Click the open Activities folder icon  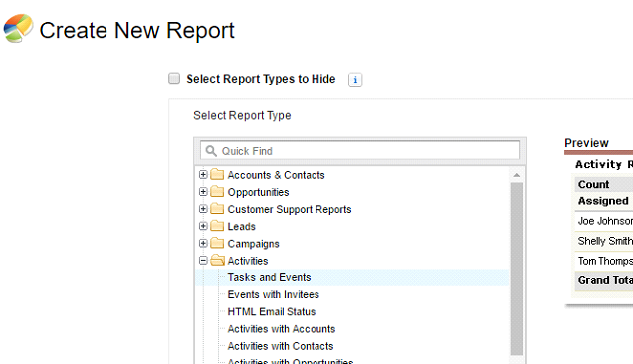[217, 260]
